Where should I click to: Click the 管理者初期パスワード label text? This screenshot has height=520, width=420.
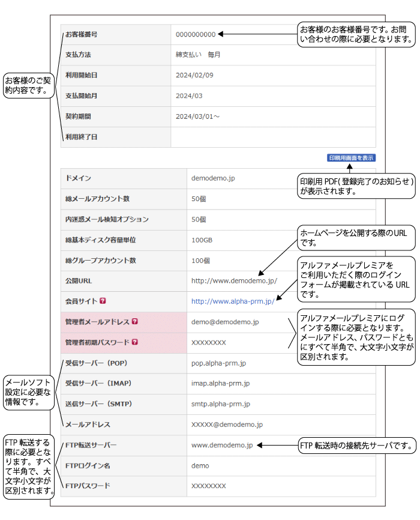tap(97, 342)
